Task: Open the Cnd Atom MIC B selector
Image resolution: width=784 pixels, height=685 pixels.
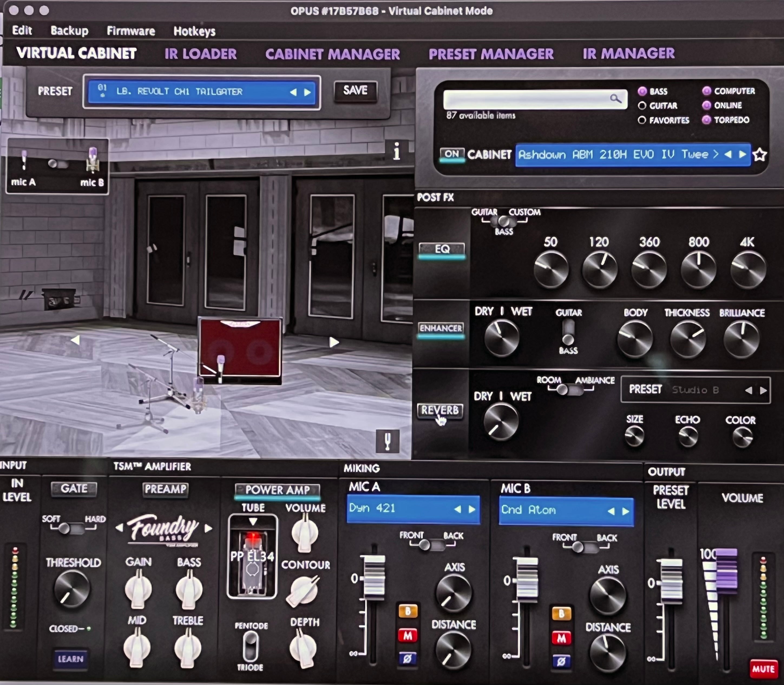Action: tap(566, 511)
